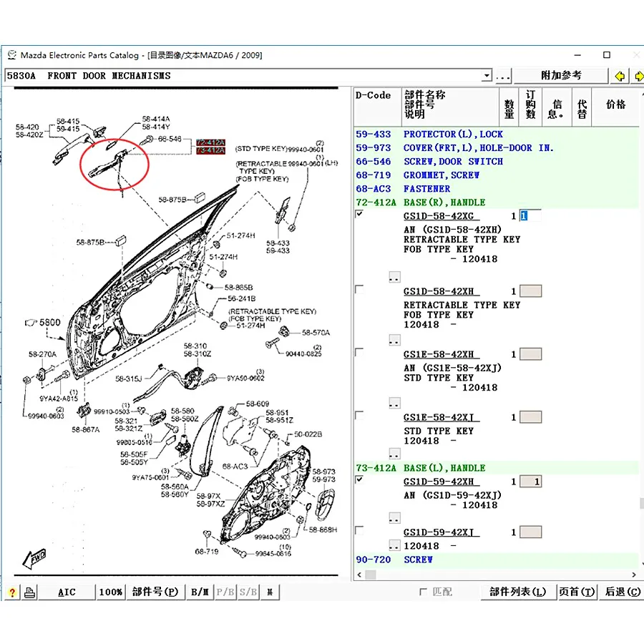The height and width of the screenshot is (644, 644).
Task: Click the detail button beside GS1D-59-42XJ 120418
Action: (x=394, y=545)
